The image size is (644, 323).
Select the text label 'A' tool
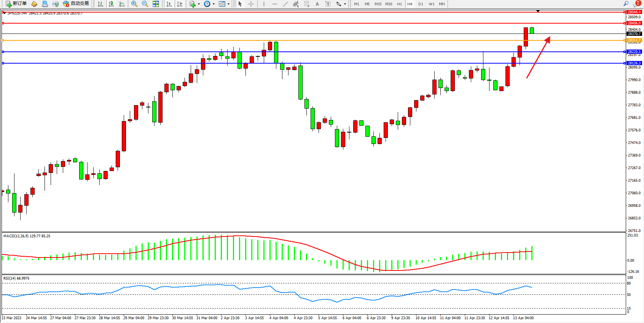(317, 4)
